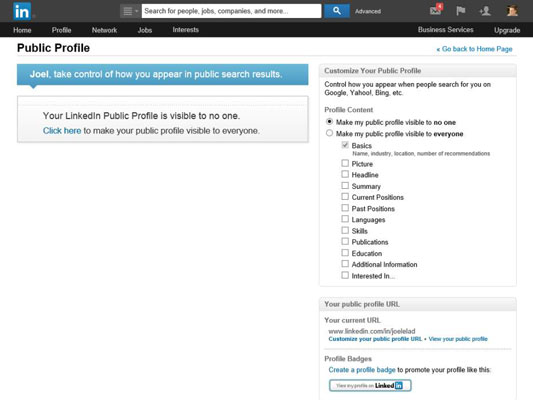Enable the Interested In checkbox
The image size is (533, 400).
tap(345, 275)
